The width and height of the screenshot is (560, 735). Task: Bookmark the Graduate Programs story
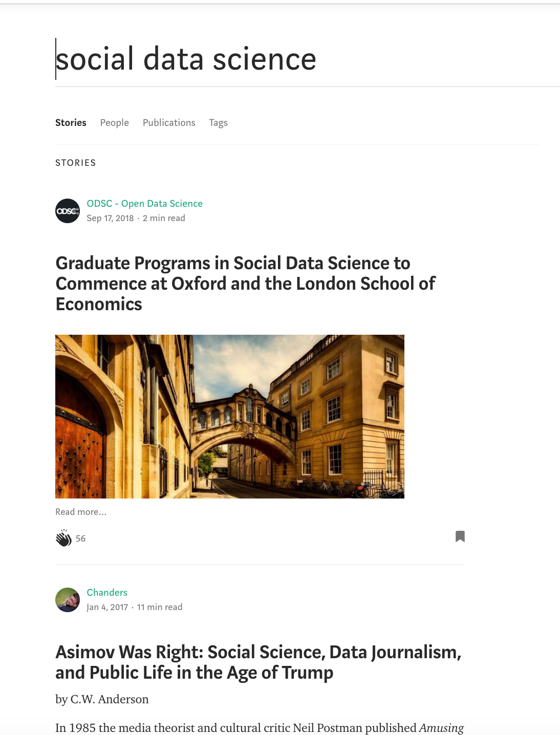pyautogui.click(x=460, y=536)
